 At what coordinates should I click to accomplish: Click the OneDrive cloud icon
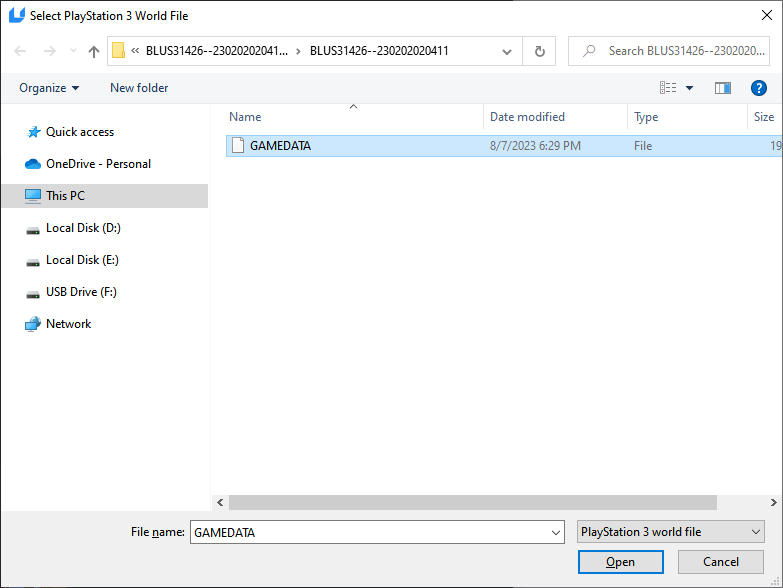(x=33, y=164)
